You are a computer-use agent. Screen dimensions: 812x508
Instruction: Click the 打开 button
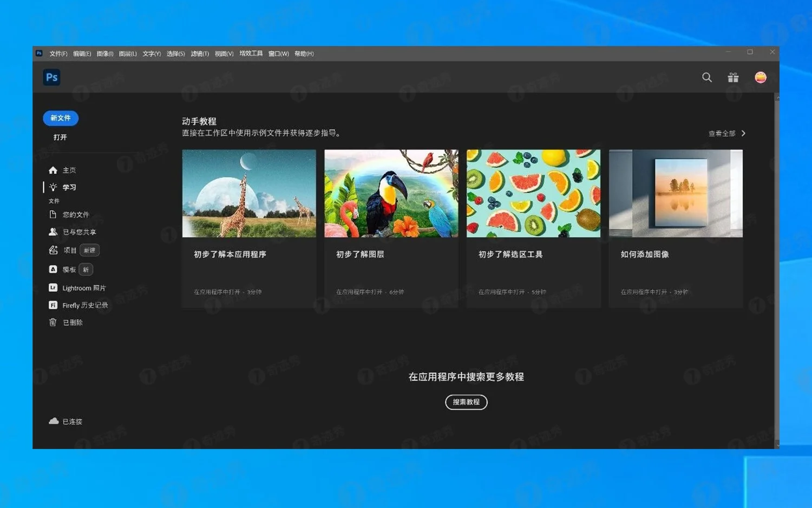pyautogui.click(x=59, y=137)
